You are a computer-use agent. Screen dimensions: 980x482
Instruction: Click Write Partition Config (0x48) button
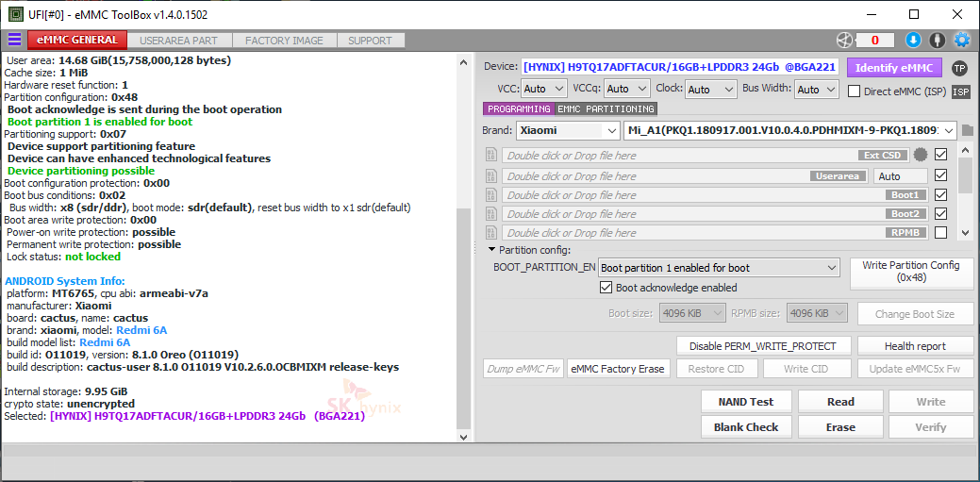click(911, 272)
